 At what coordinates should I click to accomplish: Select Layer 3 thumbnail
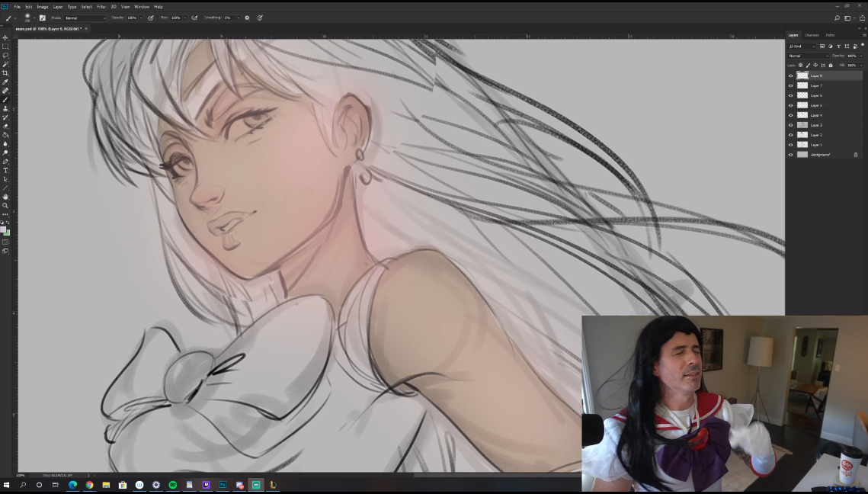tap(802, 125)
